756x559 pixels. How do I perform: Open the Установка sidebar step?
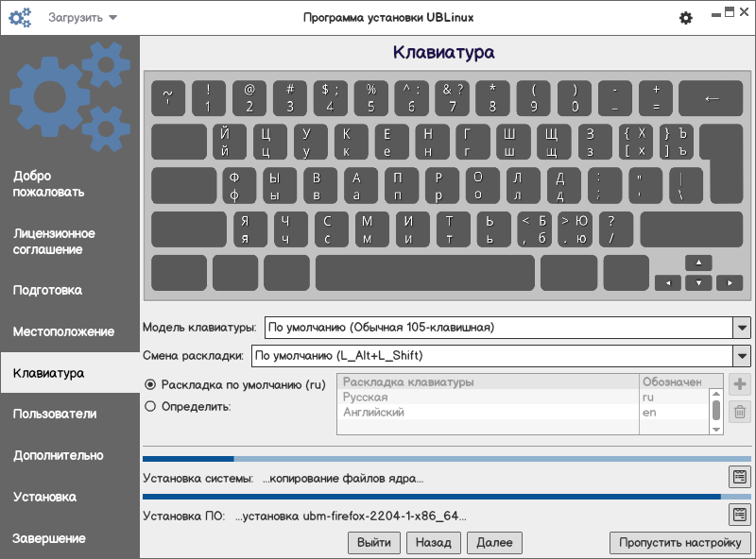[x=44, y=497]
